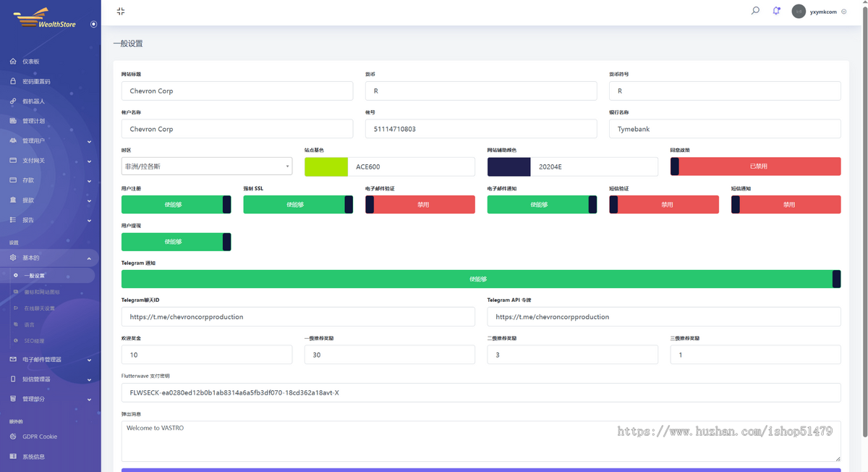This screenshot has height=472, width=868.
Task: Open notifications bell icon
Action: (x=776, y=11)
